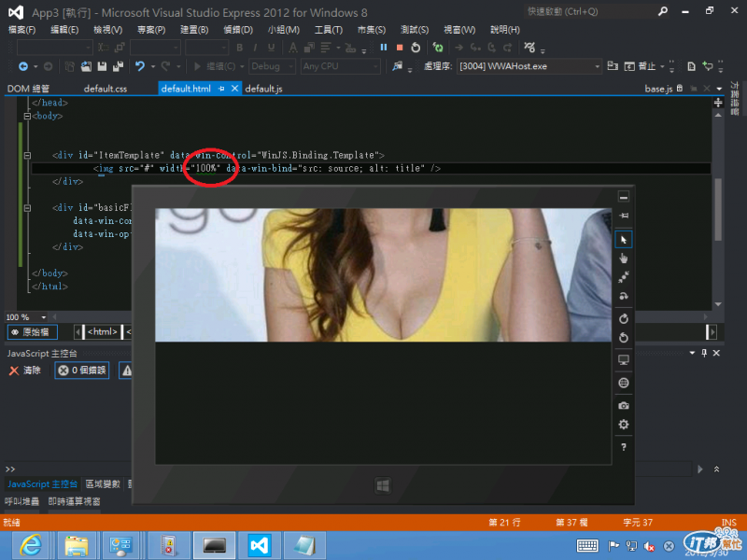Image resolution: width=747 pixels, height=560 pixels.
Task: Capture a simulator screenshot
Action: coord(624,406)
